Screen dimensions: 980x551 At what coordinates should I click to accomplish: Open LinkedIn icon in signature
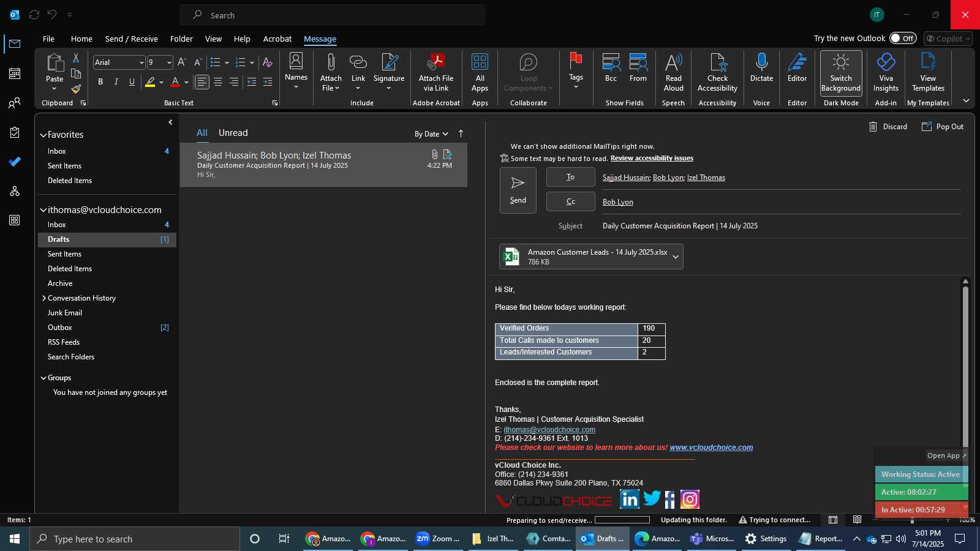[x=630, y=500]
